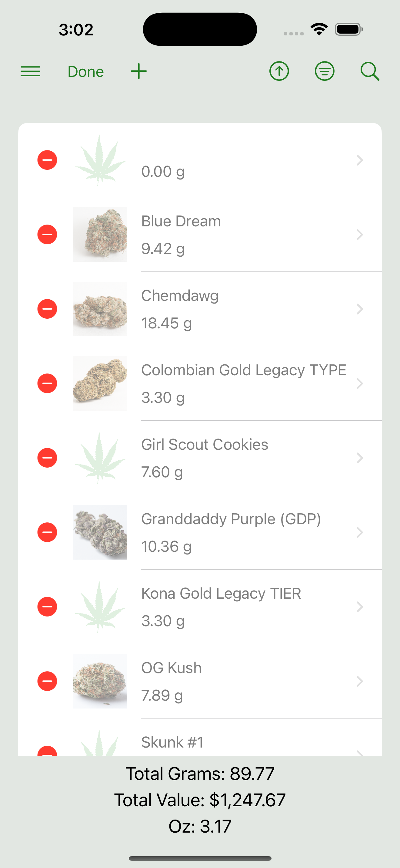Open the filter and sort options icon

pyautogui.click(x=325, y=71)
